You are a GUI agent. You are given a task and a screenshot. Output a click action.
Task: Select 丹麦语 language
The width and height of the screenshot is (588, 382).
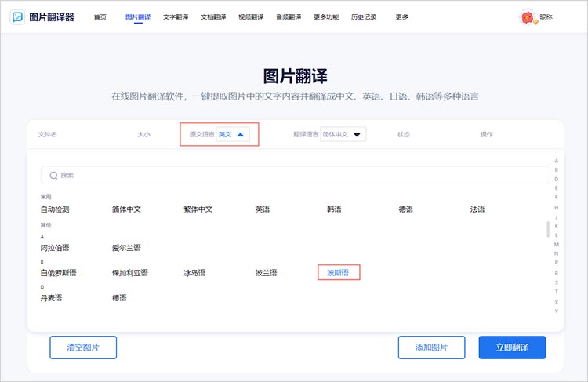tap(52, 298)
